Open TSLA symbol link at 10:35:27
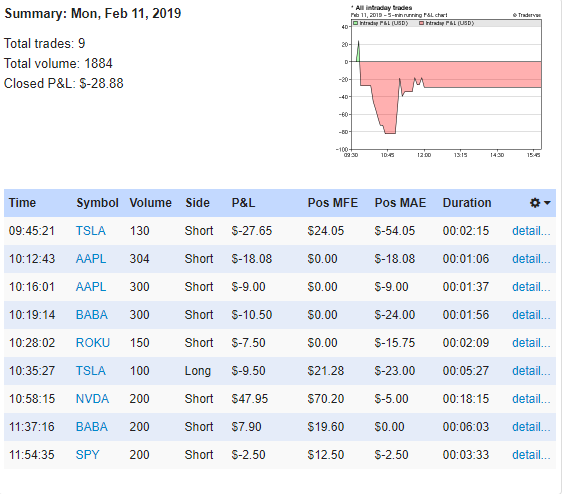Viewport: 566px width, 494px height. [x=91, y=371]
